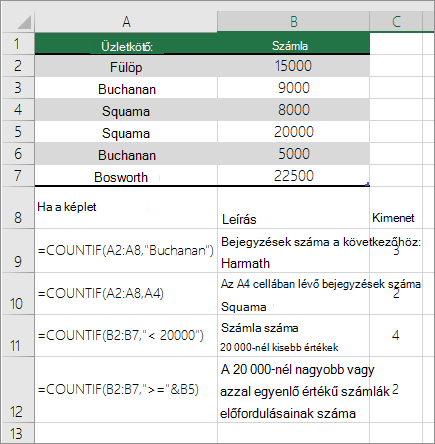Click the 'Kimenet' cell
The height and width of the screenshot is (444, 435).
(396, 208)
